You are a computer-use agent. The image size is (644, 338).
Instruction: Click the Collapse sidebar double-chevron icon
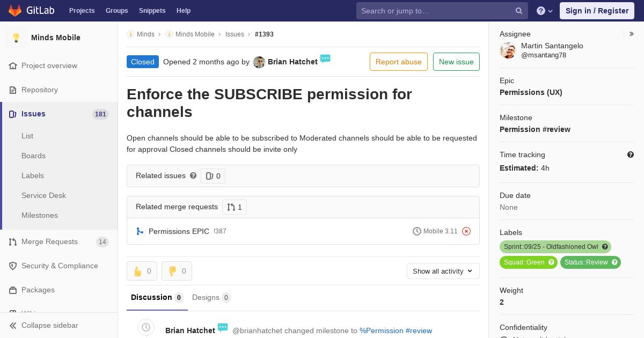(x=13, y=325)
